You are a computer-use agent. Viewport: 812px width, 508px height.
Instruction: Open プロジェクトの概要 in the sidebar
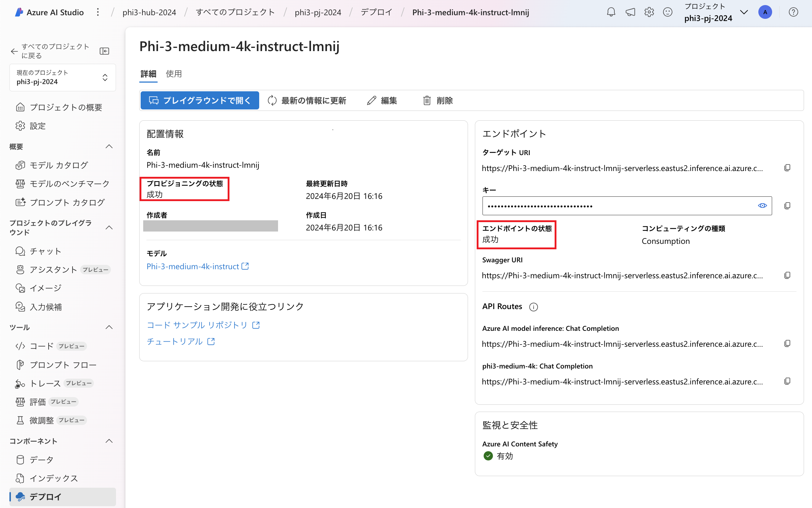coord(63,107)
